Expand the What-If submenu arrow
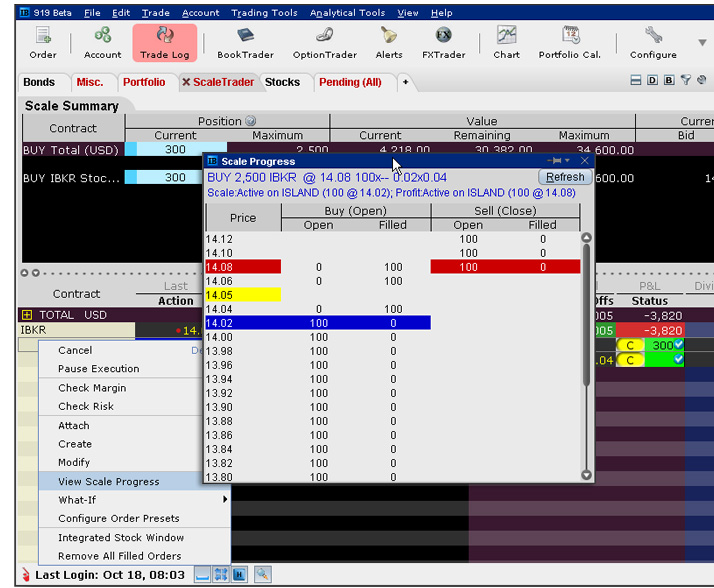Image resolution: width=714 pixels, height=588 pixels. [x=224, y=500]
